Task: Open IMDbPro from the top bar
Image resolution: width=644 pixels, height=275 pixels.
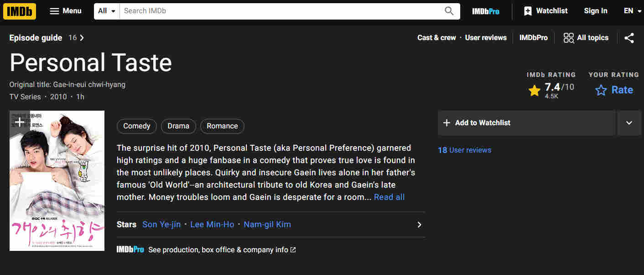Action: [486, 11]
